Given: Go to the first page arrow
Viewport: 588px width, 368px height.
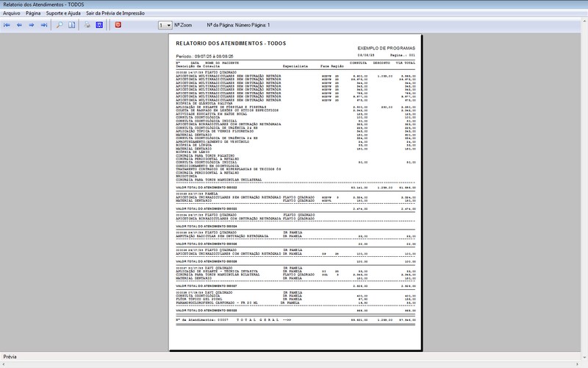Looking at the screenshot, I should coord(7,25).
